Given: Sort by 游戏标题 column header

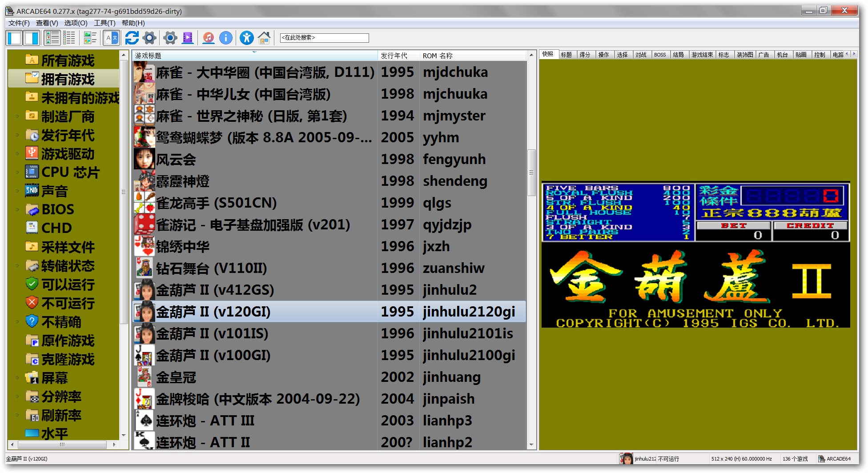Looking at the screenshot, I should point(255,56).
